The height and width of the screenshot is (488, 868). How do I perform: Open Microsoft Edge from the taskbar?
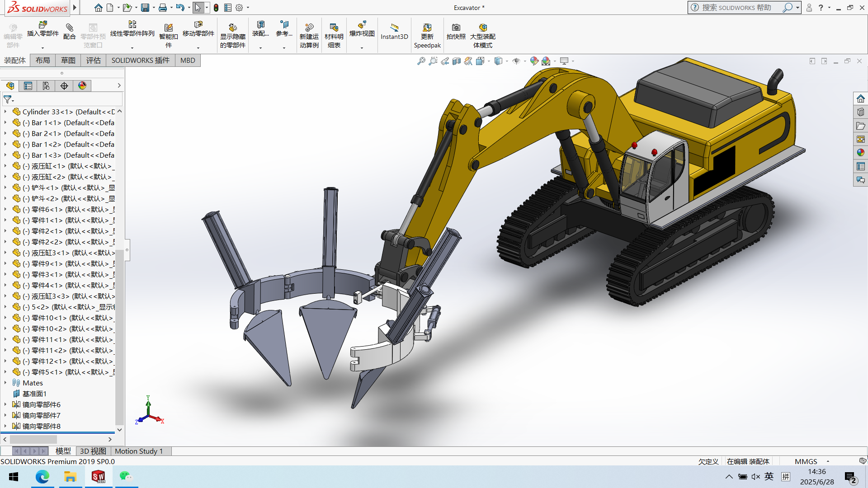[x=42, y=477]
